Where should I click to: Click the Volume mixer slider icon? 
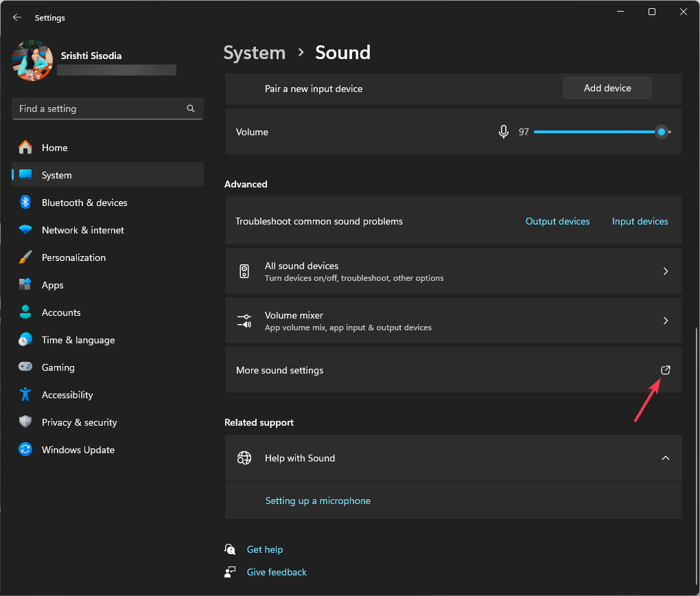coord(244,321)
